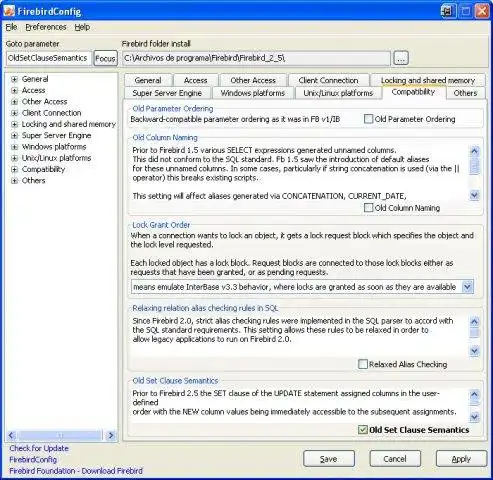Click the Firebird folder install path field
The image size is (493, 480).
pos(256,58)
